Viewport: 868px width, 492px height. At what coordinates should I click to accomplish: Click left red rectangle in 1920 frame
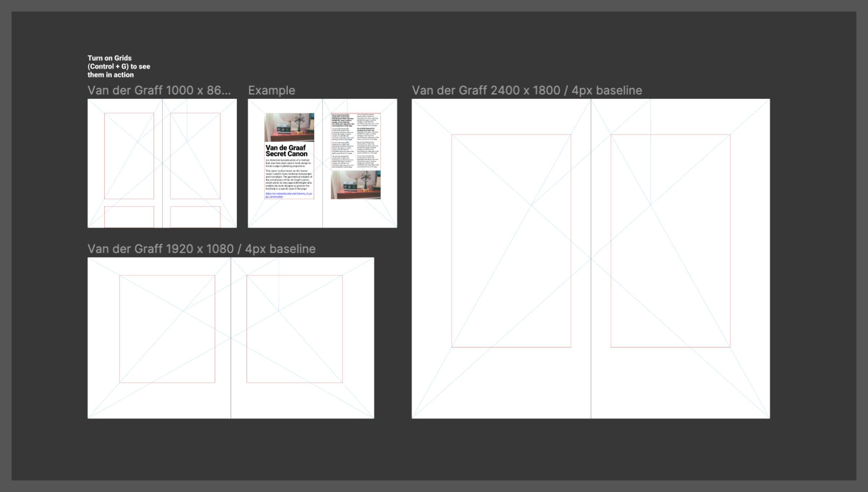coord(167,328)
